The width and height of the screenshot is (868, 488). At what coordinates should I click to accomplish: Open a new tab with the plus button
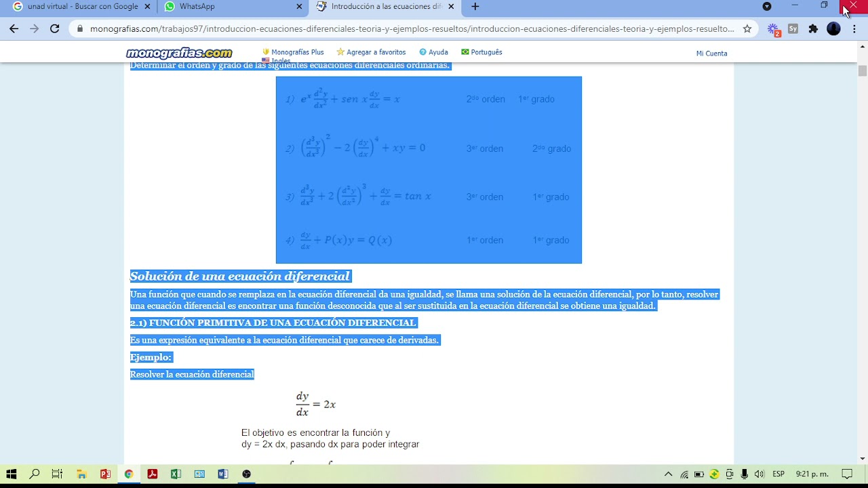[x=475, y=7]
